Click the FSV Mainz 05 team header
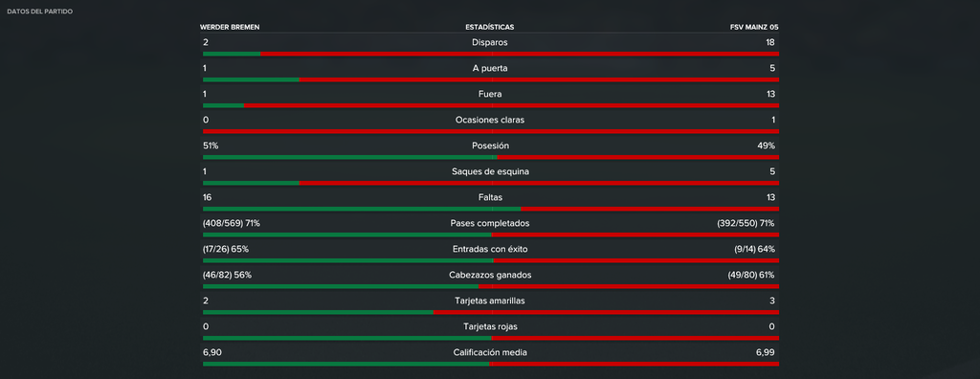The width and height of the screenshot is (980, 379). [x=754, y=27]
